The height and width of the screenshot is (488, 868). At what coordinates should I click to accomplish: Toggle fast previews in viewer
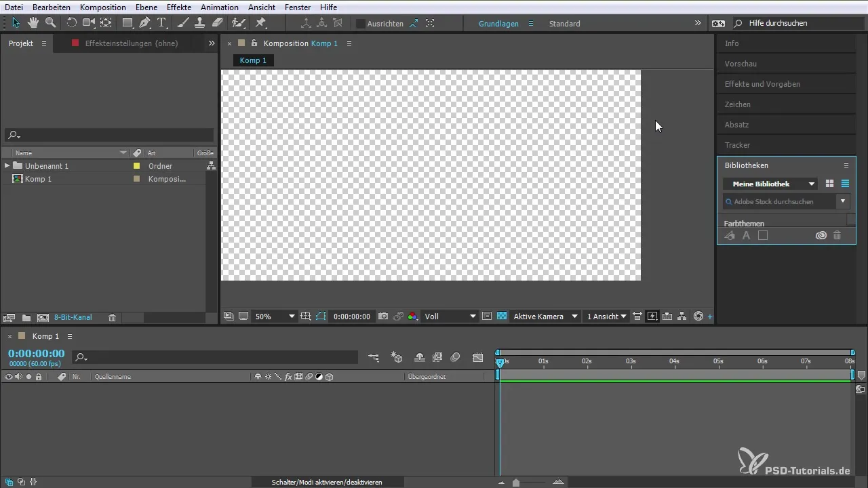(652, 317)
